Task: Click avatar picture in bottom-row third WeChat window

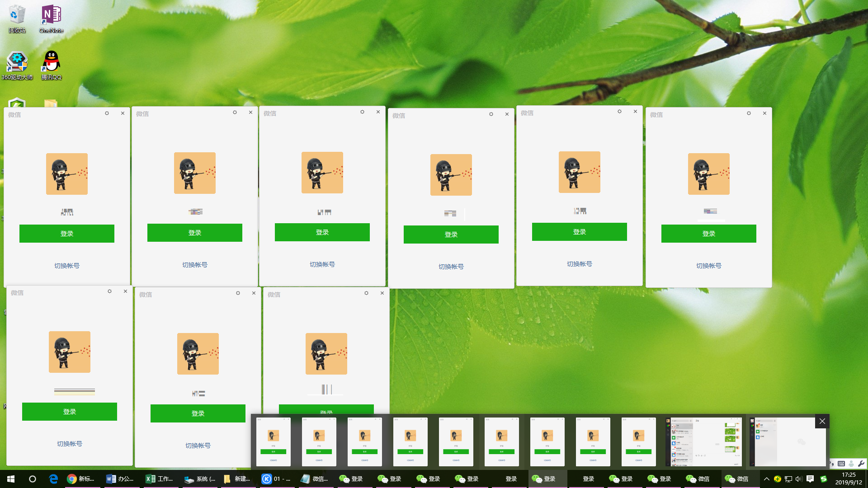Action: 326,354
